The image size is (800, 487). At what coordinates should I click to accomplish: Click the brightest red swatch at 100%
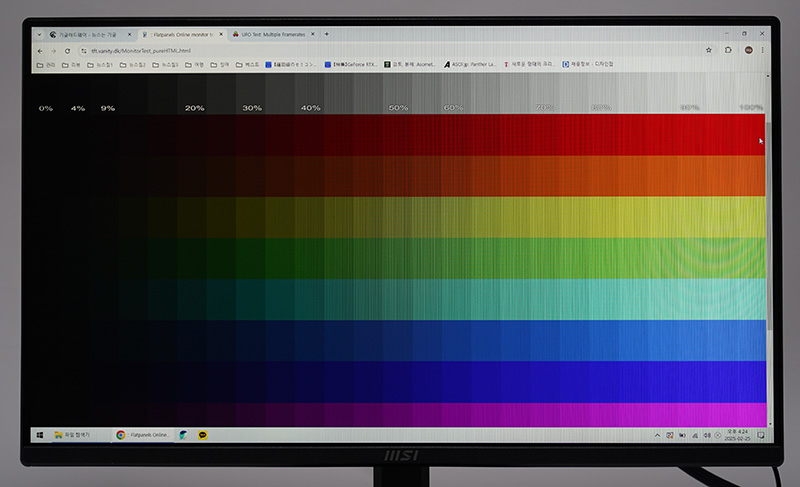tap(751, 135)
